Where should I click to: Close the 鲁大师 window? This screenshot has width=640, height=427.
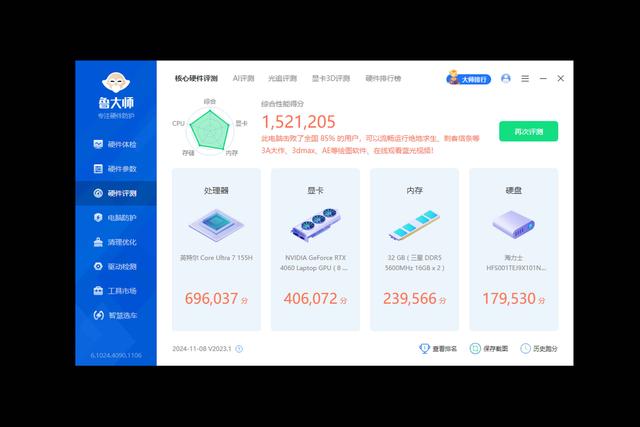(x=561, y=78)
